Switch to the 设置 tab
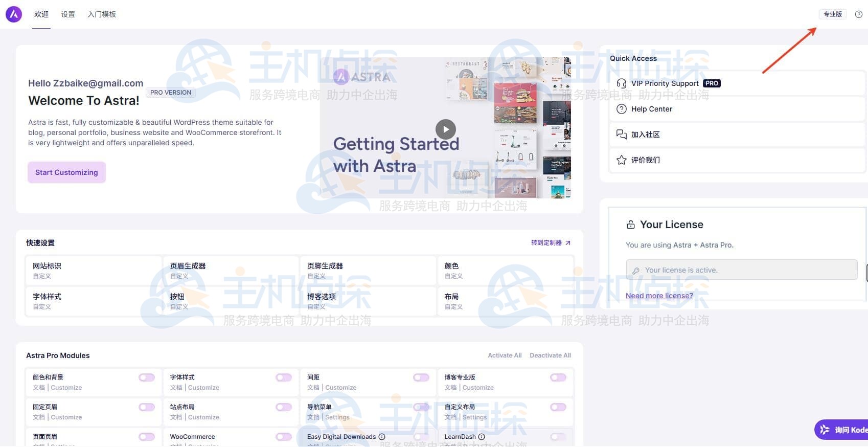Screen dimensions: 868x447 click(68, 14)
